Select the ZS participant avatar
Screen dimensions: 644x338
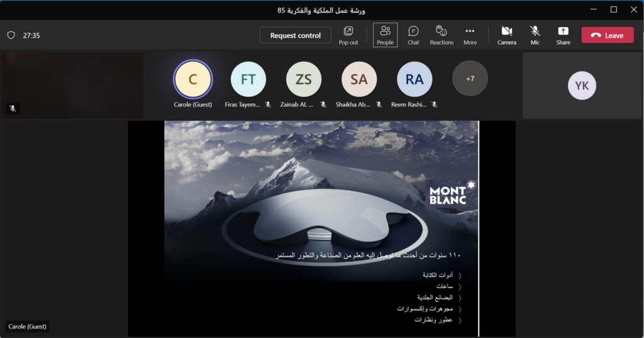coord(304,79)
